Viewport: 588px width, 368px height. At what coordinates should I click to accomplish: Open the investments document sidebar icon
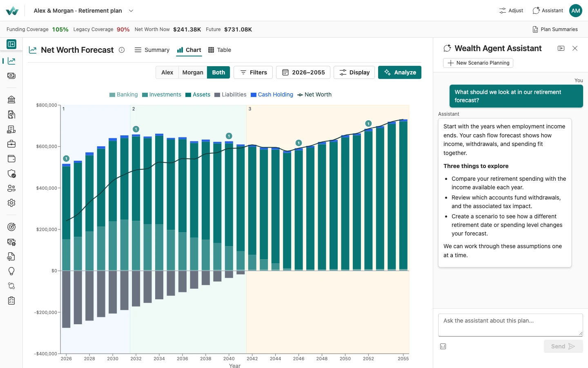pos(11,114)
